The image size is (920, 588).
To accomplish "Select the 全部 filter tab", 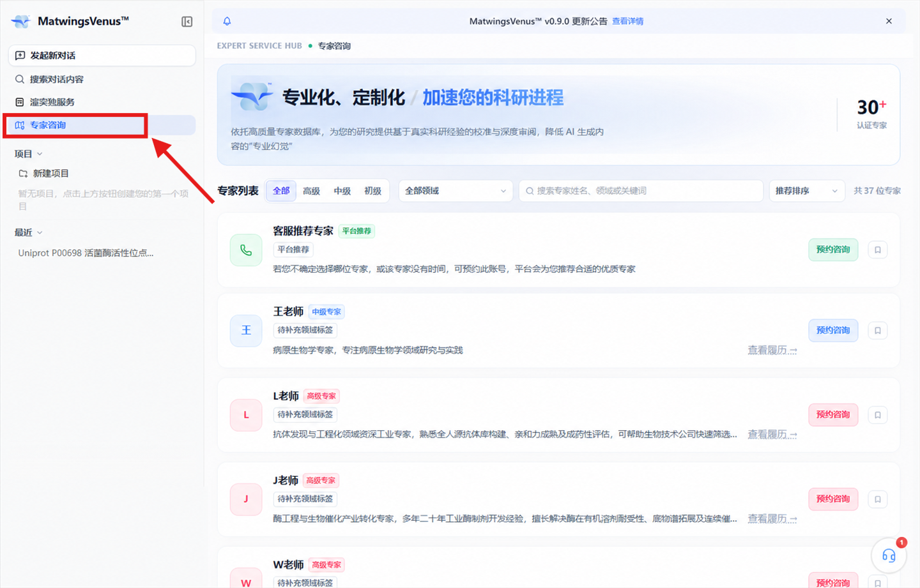I will click(x=281, y=190).
